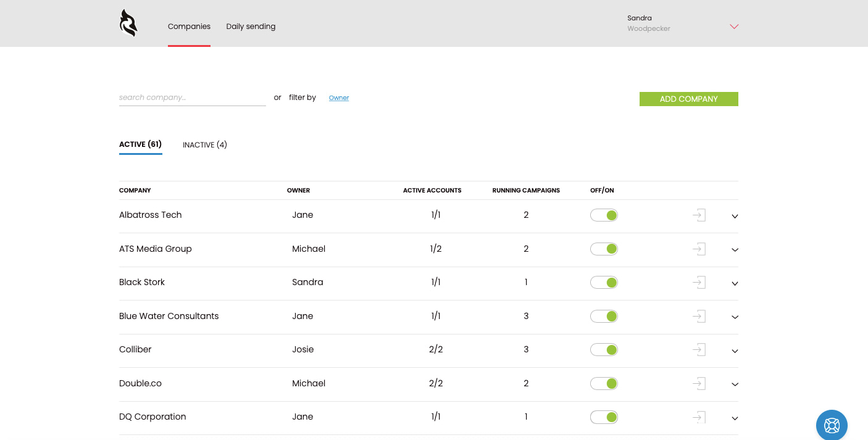
Task: Log into ATS Media Group via arrow icon
Action: [699, 249]
